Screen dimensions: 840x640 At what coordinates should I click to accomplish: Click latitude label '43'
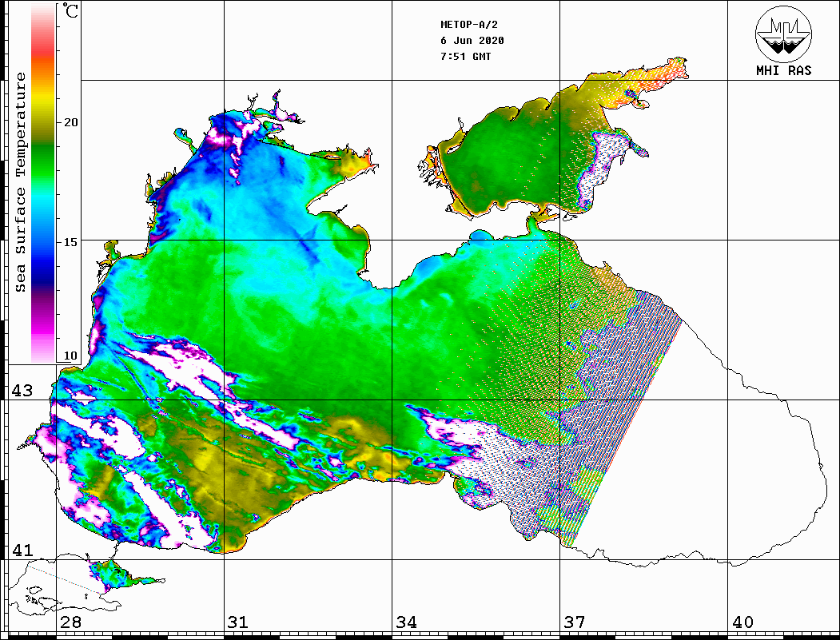click(22, 391)
